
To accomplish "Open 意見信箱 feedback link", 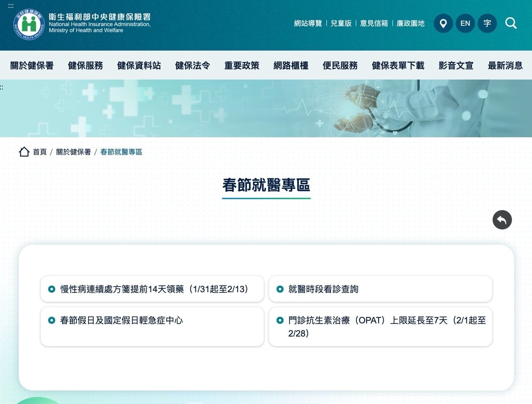I will pos(374,23).
